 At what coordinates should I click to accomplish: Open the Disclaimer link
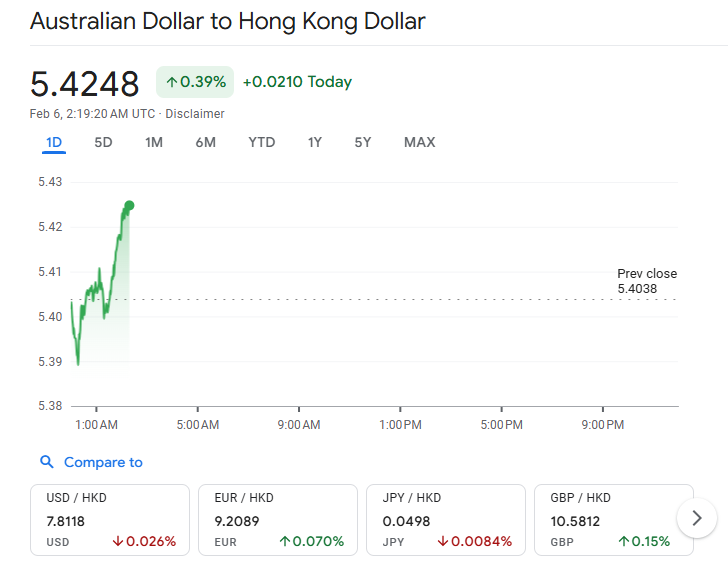195,114
